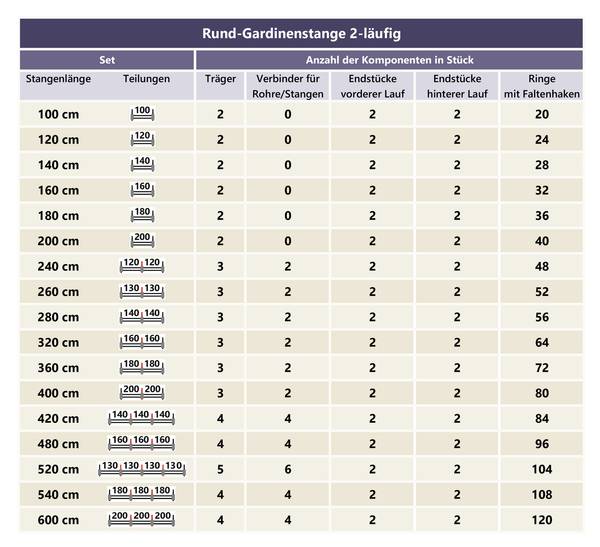The height and width of the screenshot is (547, 600).
Task: Select the '600 cm' rod length cell
Action: [x=58, y=519]
